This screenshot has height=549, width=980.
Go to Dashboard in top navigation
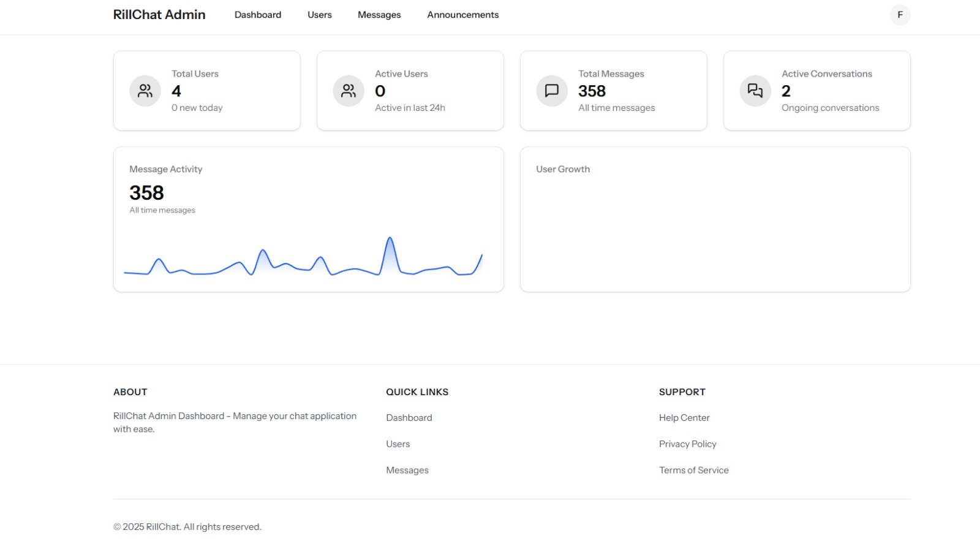tap(258, 15)
